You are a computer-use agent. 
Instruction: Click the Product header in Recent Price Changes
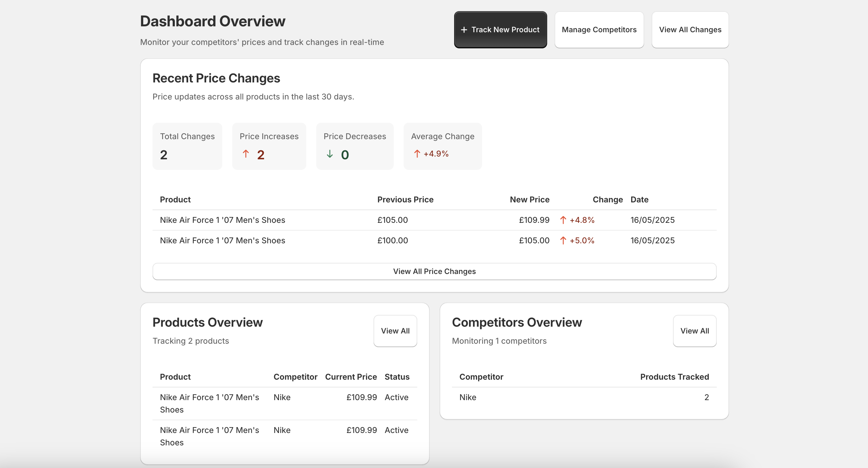click(175, 200)
